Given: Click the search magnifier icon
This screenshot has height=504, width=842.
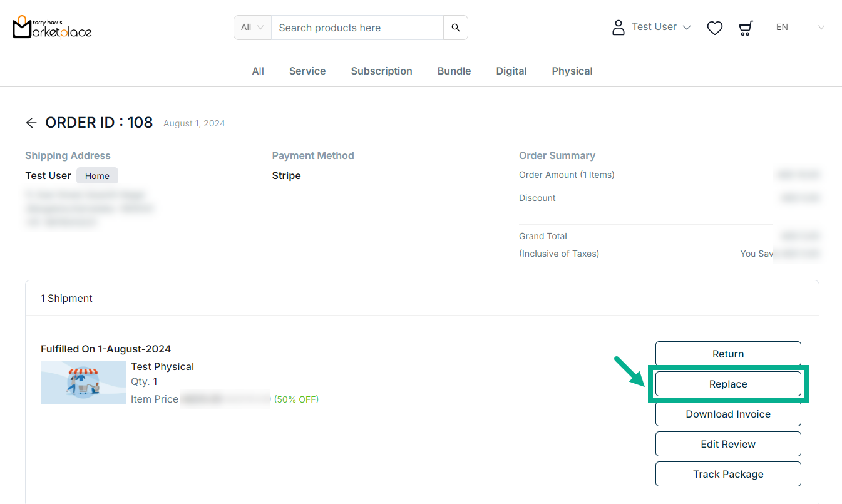Looking at the screenshot, I should (455, 28).
